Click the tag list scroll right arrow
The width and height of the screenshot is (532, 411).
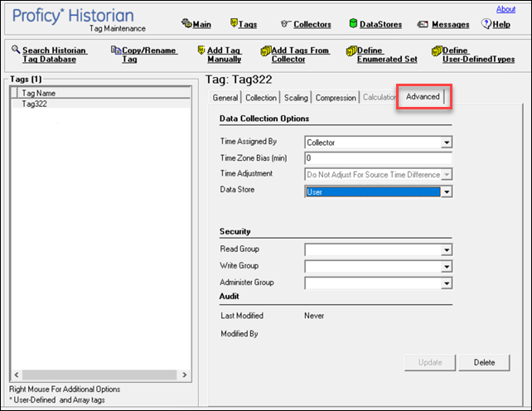point(185,375)
